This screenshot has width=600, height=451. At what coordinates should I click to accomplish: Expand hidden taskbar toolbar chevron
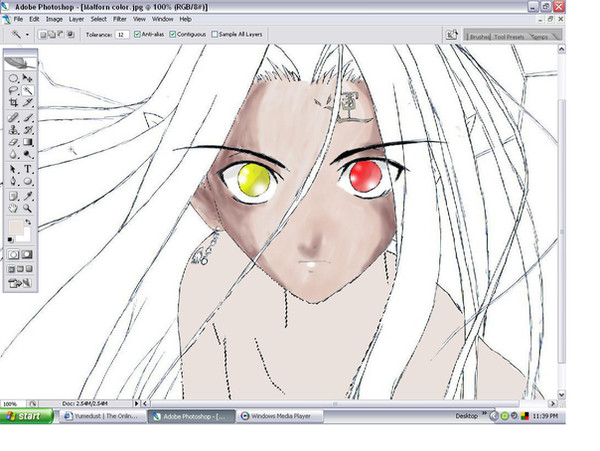click(x=484, y=413)
